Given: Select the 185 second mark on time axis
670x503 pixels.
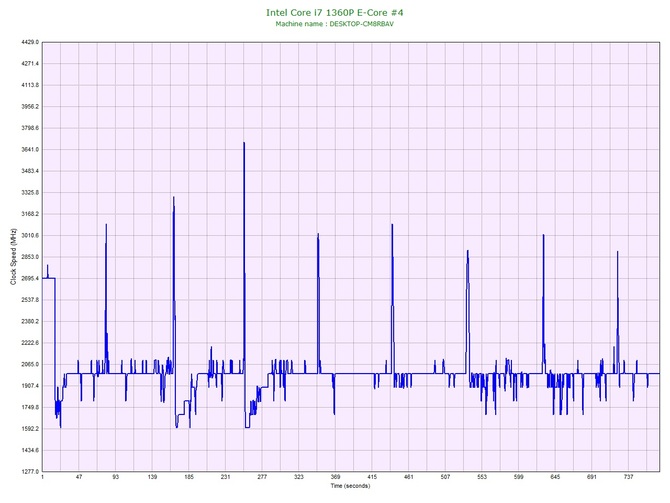Looking at the screenshot, I should tap(189, 478).
